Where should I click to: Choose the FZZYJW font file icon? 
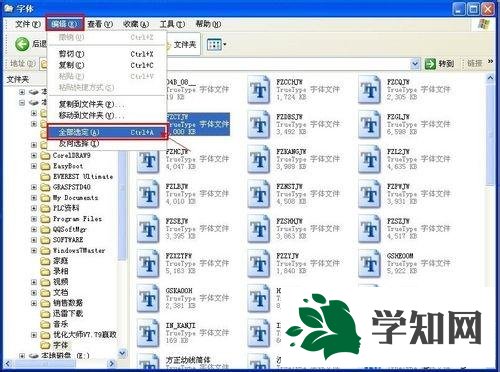[x=259, y=264]
